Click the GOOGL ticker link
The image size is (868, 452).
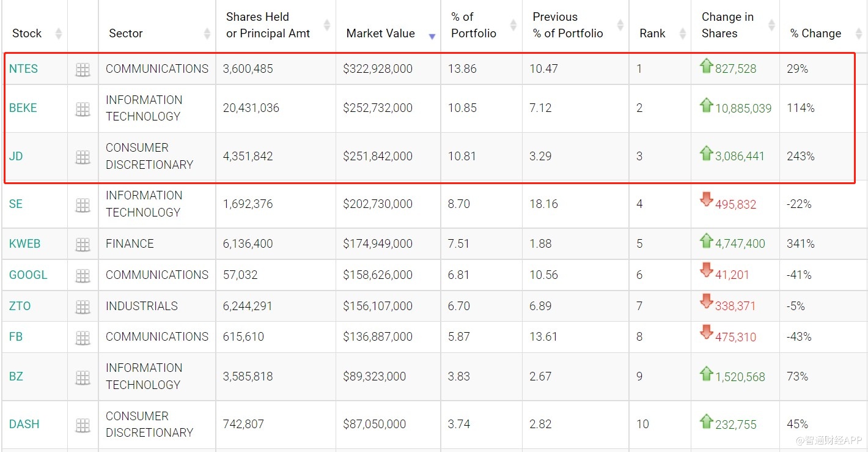pos(28,275)
